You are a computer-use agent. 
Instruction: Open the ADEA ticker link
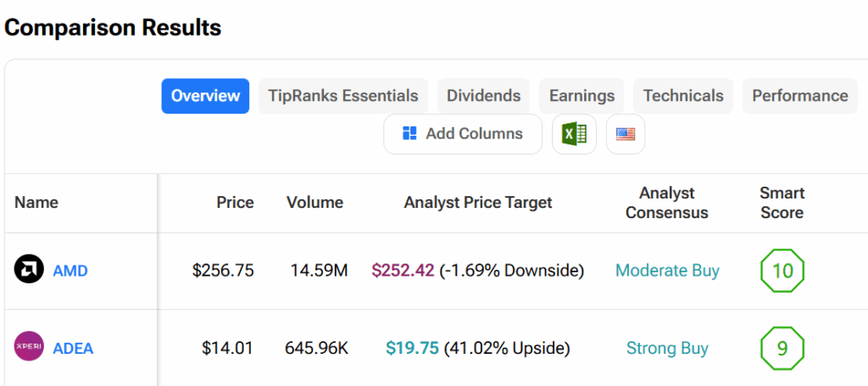(x=73, y=349)
